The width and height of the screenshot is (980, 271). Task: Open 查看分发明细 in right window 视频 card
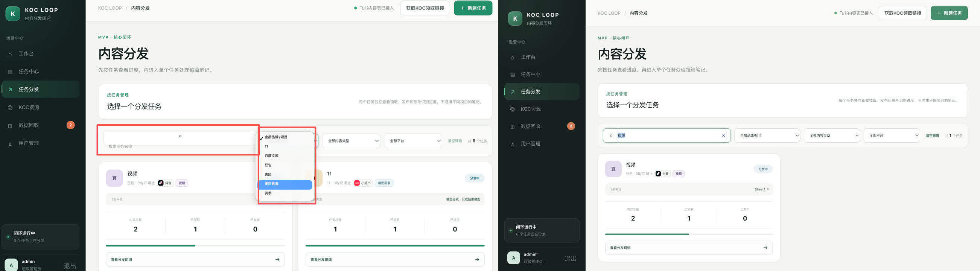(689, 248)
